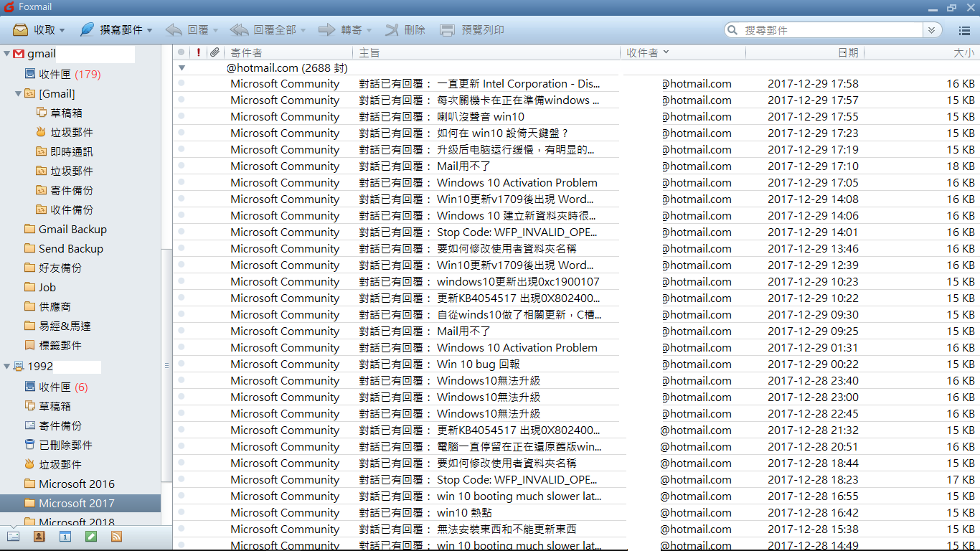This screenshot has height=551, width=980.
Task: Toggle read dot for Win 10 bug 回報 row
Action: point(182,364)
